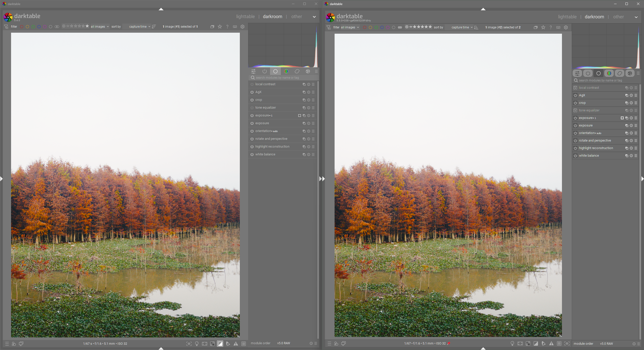The image size is (644, 350).
Task: Click color assessment lightbulb icon in left window
Action: click(x=197, y=344)
